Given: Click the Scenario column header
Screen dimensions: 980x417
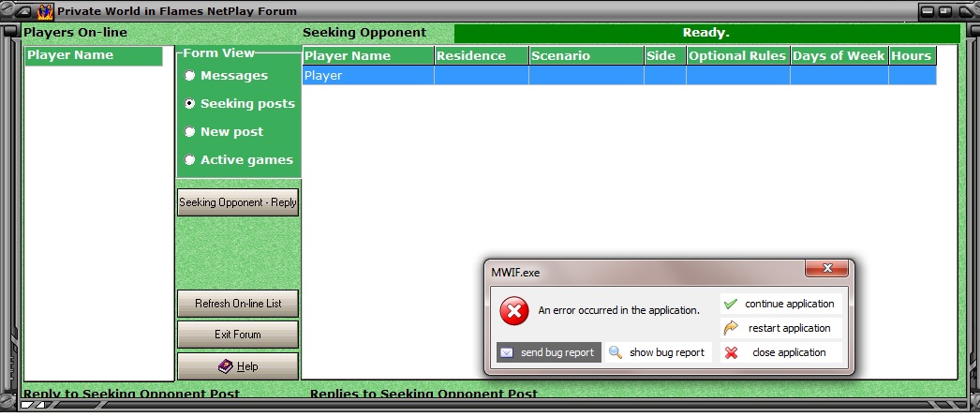Looking at the screenshot, I should 587,55.
